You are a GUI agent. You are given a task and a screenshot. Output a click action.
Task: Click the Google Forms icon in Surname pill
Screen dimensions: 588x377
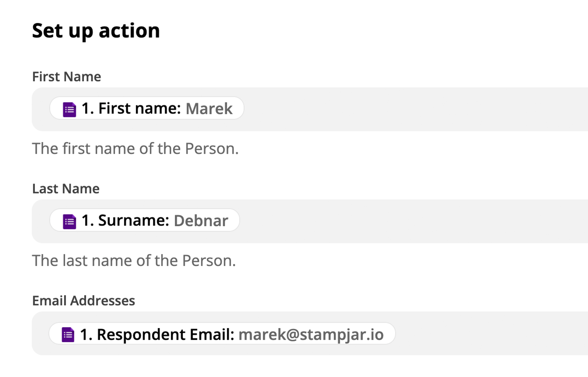(69, 222)
